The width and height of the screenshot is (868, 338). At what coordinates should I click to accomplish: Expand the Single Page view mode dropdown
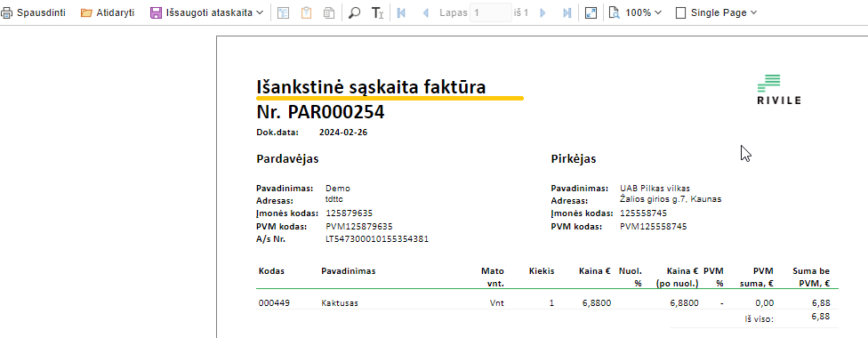click(716, 12)
